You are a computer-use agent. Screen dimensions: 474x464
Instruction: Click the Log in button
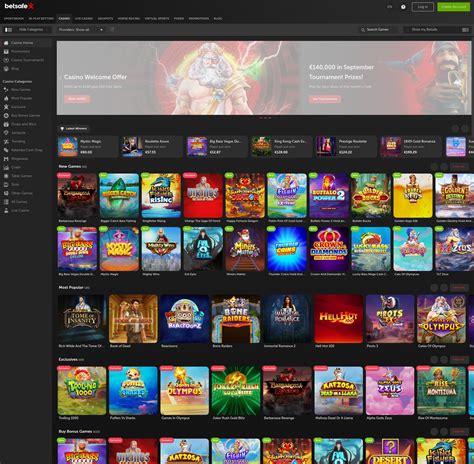(423, 7)
